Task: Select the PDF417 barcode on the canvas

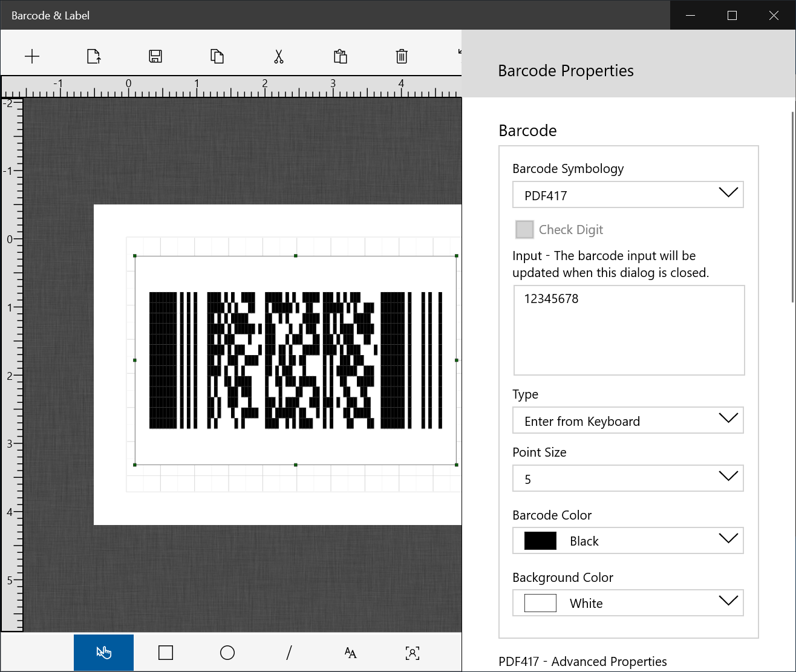Action: point(296,360)
